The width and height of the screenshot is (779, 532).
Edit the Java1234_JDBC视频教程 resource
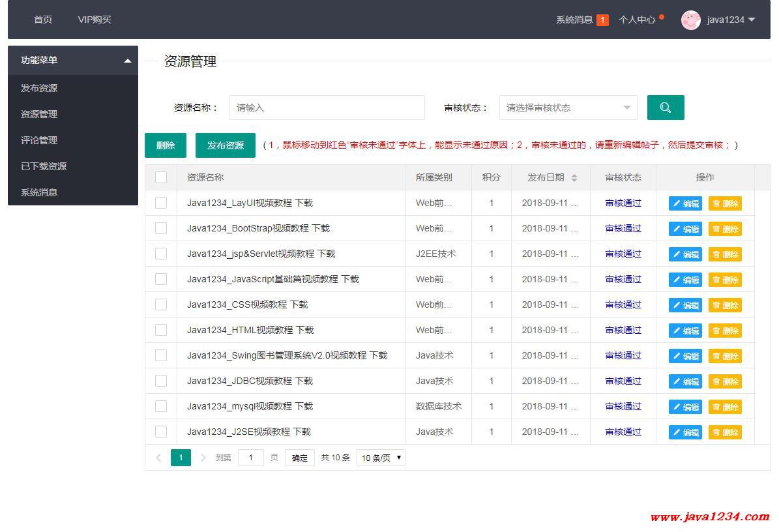685,381
